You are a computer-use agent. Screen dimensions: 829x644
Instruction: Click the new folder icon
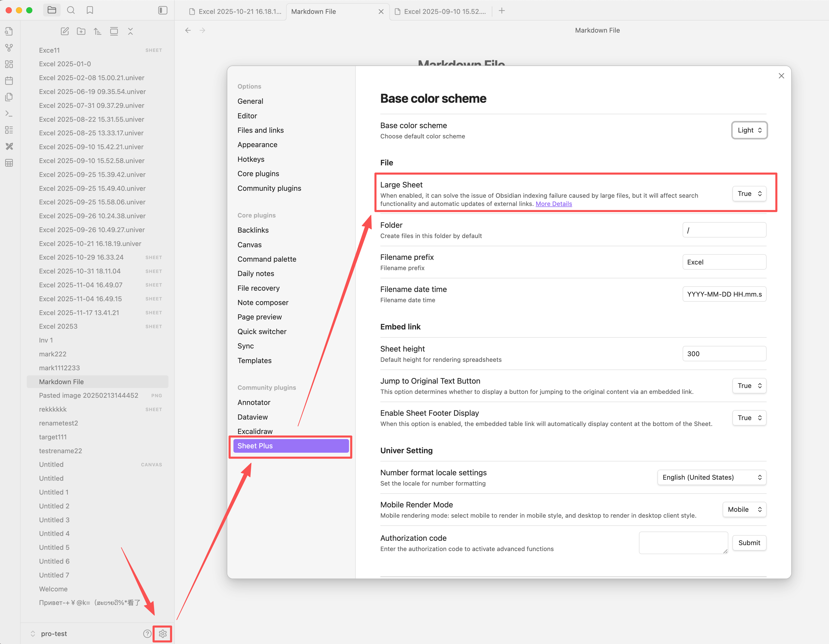click(81, 32)
